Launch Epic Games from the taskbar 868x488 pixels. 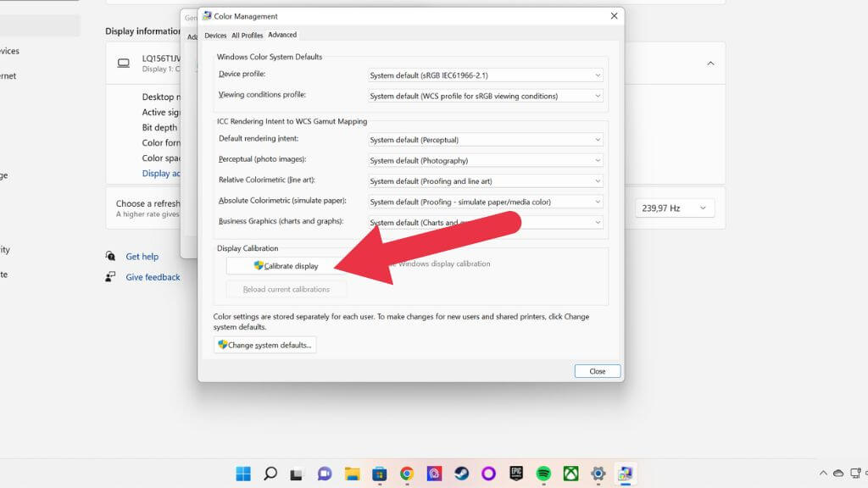tap(516, 474)
